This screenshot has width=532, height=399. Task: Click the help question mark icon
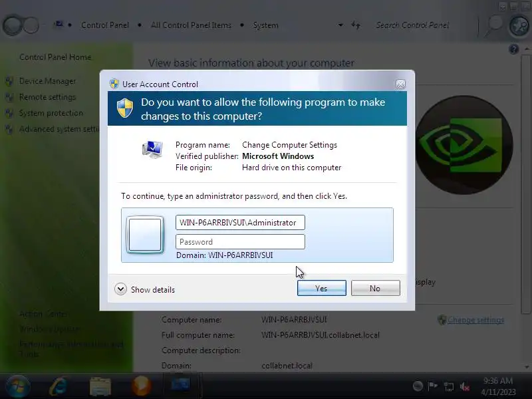[513, 49]
